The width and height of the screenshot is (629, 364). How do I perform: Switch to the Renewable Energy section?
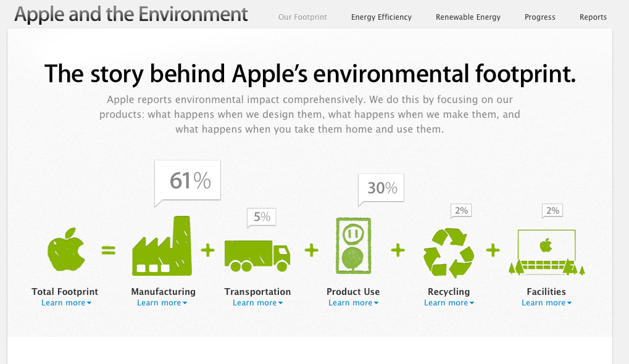click(467, 17)
